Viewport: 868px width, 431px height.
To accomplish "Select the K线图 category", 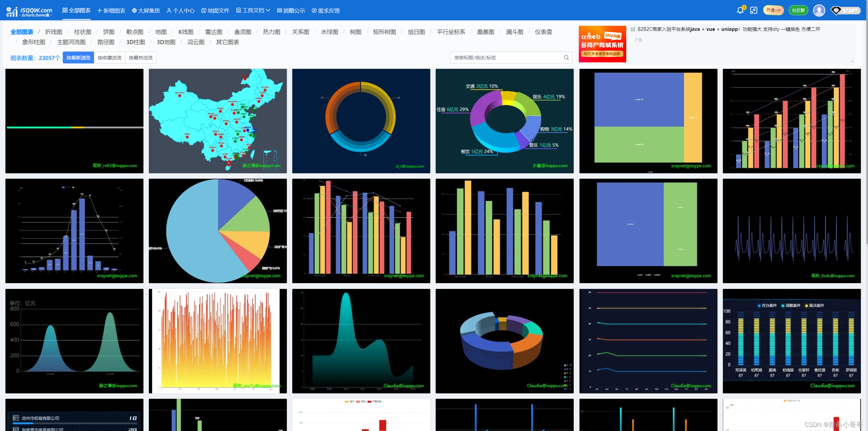I will click(x=186, y=32).
